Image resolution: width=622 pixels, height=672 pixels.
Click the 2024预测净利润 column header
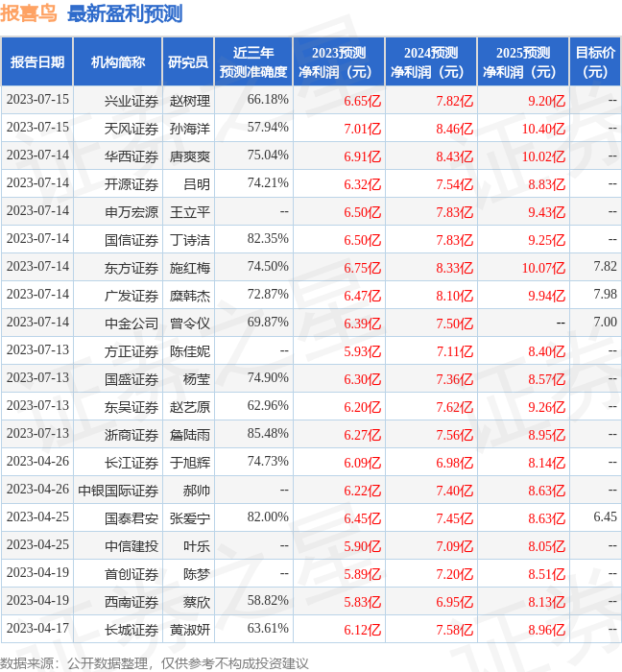pyautogui.click(x=431, y=62)
